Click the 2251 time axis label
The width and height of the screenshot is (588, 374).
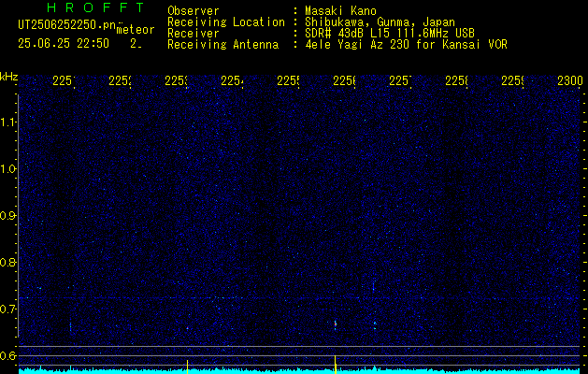(x=64, y=81)
